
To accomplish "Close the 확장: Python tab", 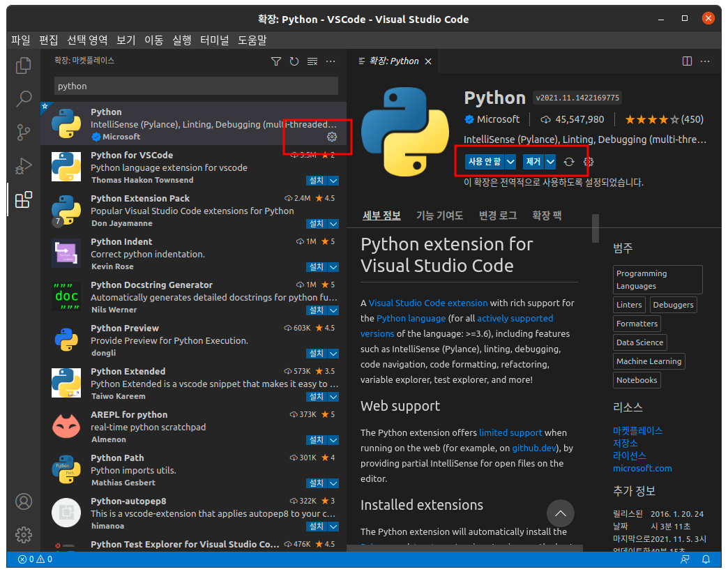I will click(428, 61).
